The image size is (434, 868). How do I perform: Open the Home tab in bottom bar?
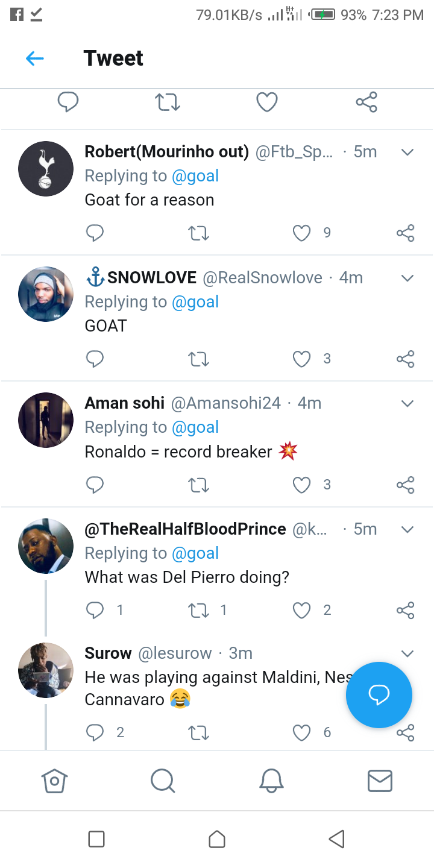54,781
